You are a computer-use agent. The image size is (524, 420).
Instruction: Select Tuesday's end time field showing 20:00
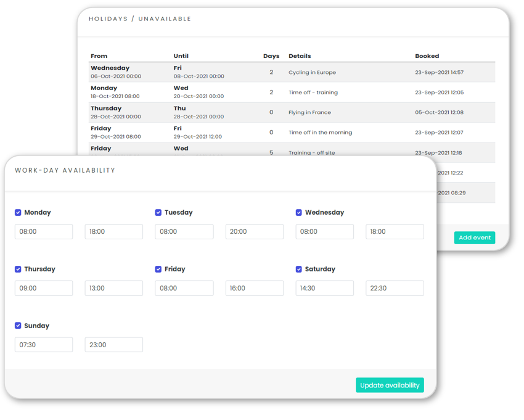coord(254,231)
